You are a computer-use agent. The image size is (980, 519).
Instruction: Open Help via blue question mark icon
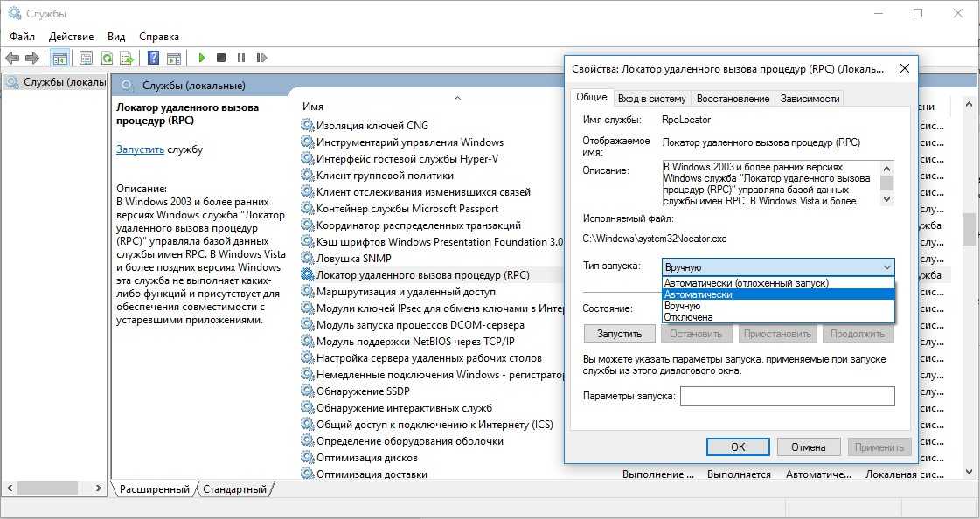pyautogui.click(x=153, y=58)
